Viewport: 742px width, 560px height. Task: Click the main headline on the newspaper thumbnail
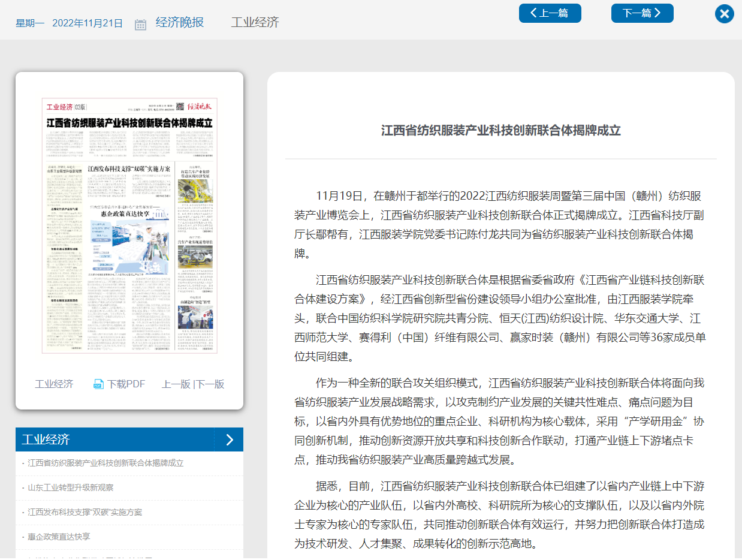click(129, 124)
